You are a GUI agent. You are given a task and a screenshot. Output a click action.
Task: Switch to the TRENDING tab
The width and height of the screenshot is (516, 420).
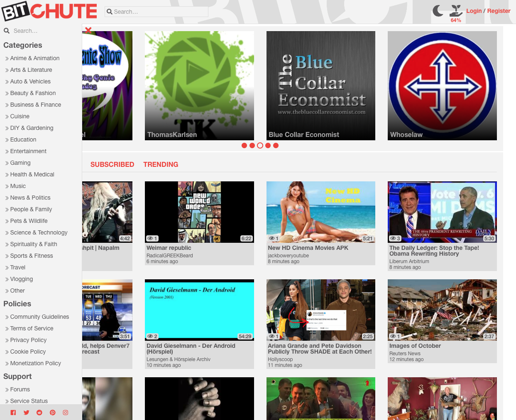click(161, 165)
